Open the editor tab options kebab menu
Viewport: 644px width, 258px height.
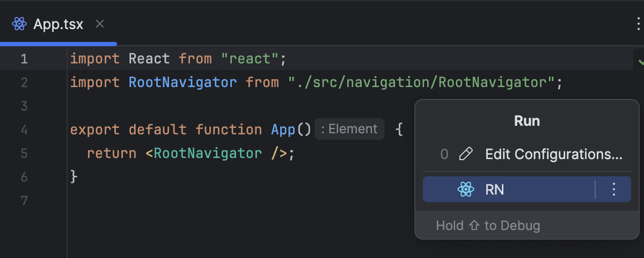pos(636,24)
